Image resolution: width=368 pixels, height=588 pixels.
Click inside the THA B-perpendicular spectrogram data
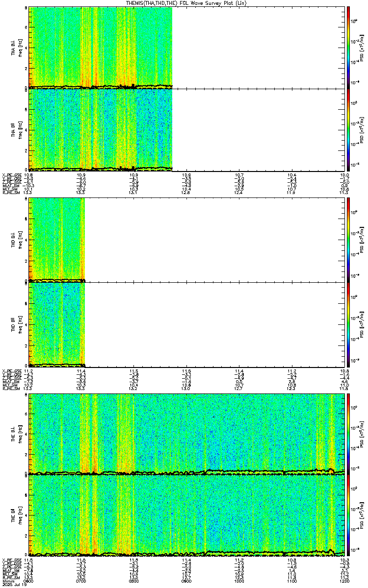point(101,47)
